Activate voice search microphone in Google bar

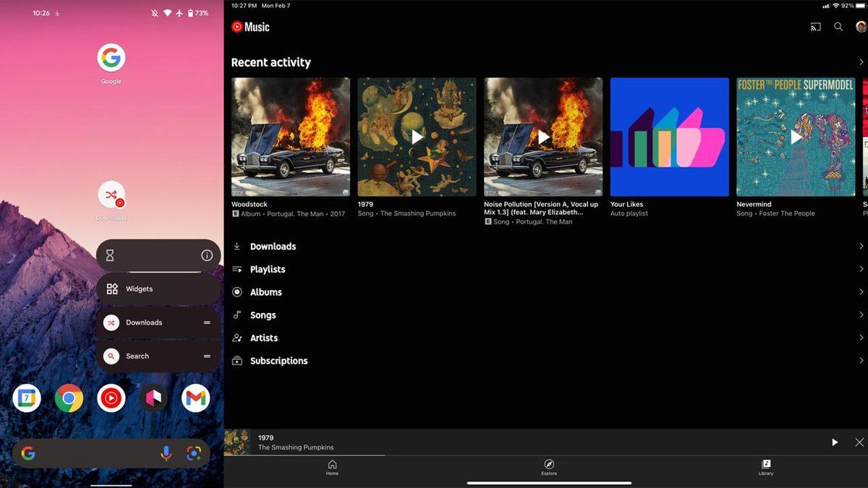pyautogui.click(x=166, y=453)
